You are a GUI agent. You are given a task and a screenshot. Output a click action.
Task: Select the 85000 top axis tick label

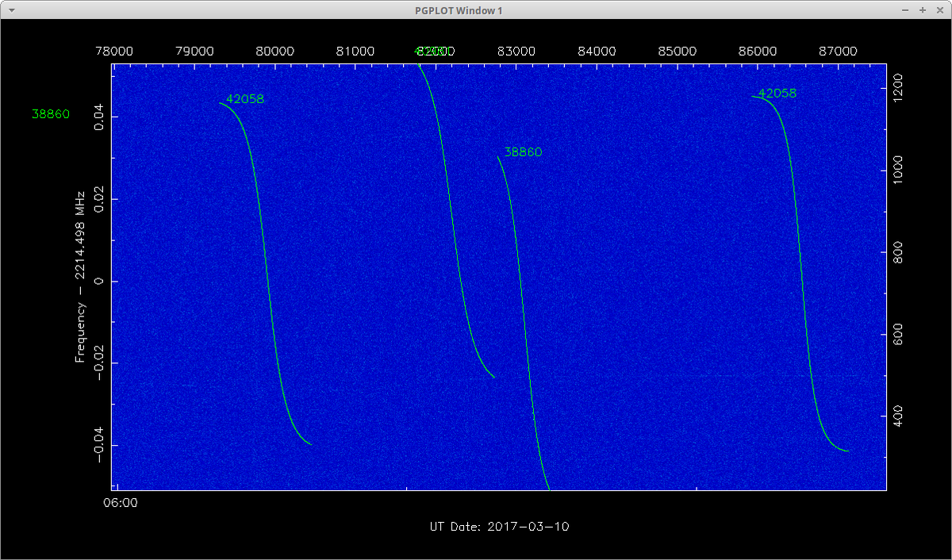click(677, 51)
